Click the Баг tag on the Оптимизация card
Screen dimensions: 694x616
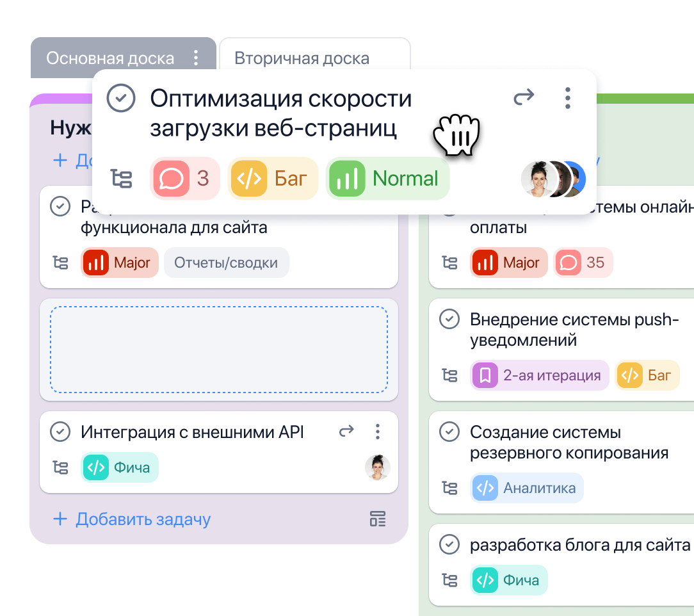pyautogui.click(x=273, y=179)
